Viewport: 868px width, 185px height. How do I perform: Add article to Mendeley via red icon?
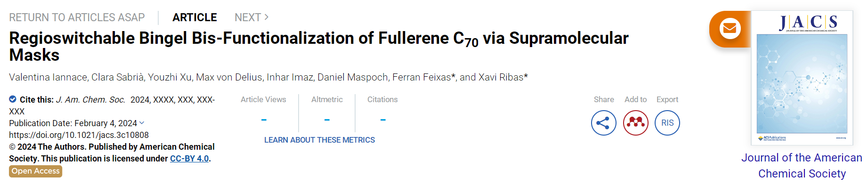point(635,123)
